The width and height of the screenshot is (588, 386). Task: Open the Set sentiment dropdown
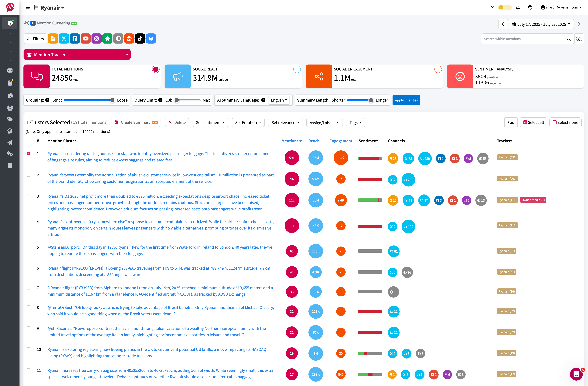pyautogui.click(x=210, y=122)
